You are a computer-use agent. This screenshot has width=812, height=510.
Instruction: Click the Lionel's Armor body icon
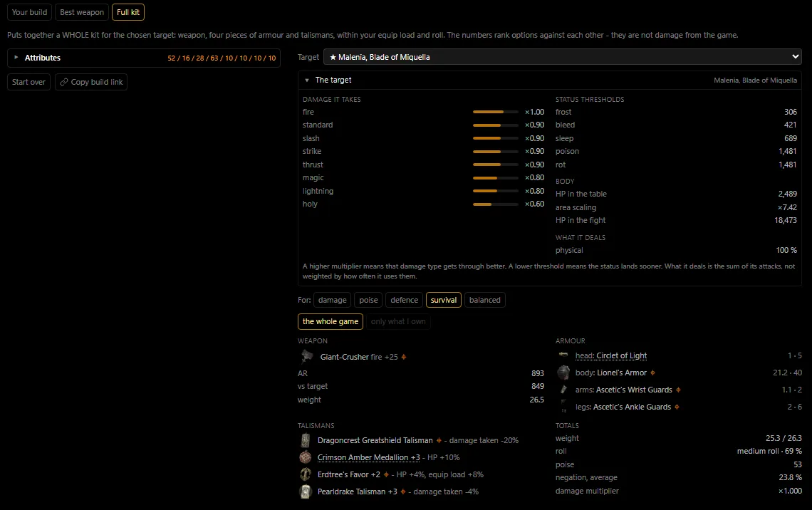click(563, 373)
